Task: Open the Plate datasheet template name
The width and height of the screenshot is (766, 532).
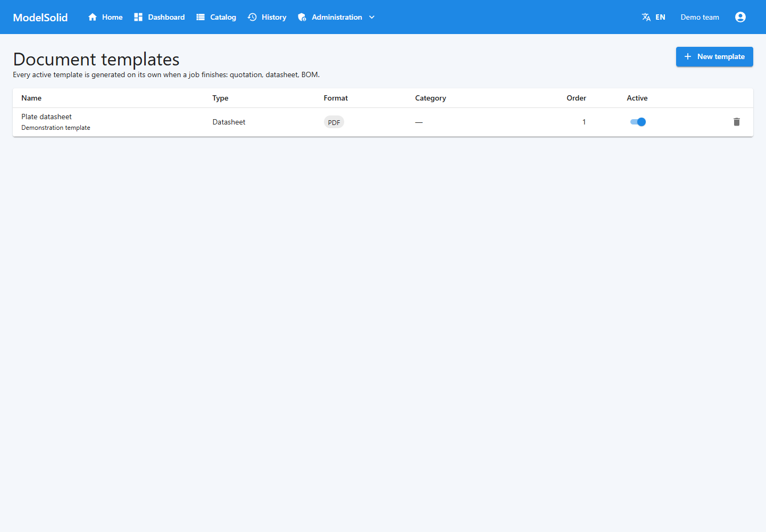Action: (46, 117)
